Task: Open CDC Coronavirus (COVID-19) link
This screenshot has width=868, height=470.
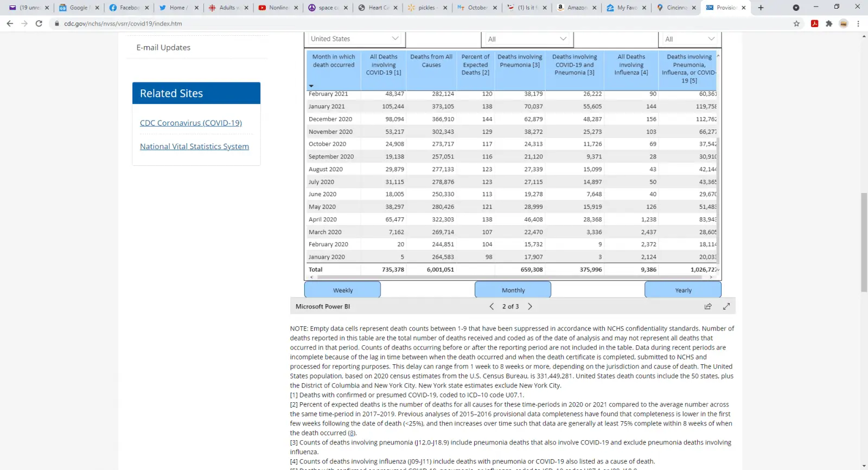Action: (x=191, y=123)
